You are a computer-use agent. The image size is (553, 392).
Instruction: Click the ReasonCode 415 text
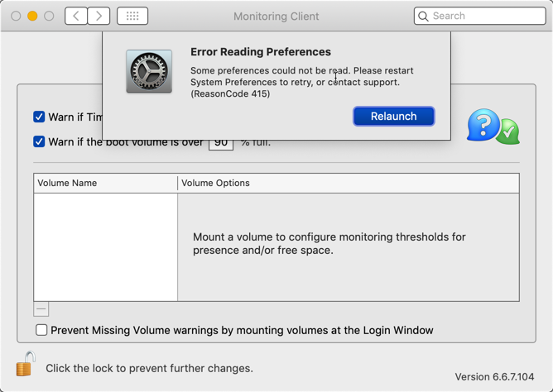230,93
